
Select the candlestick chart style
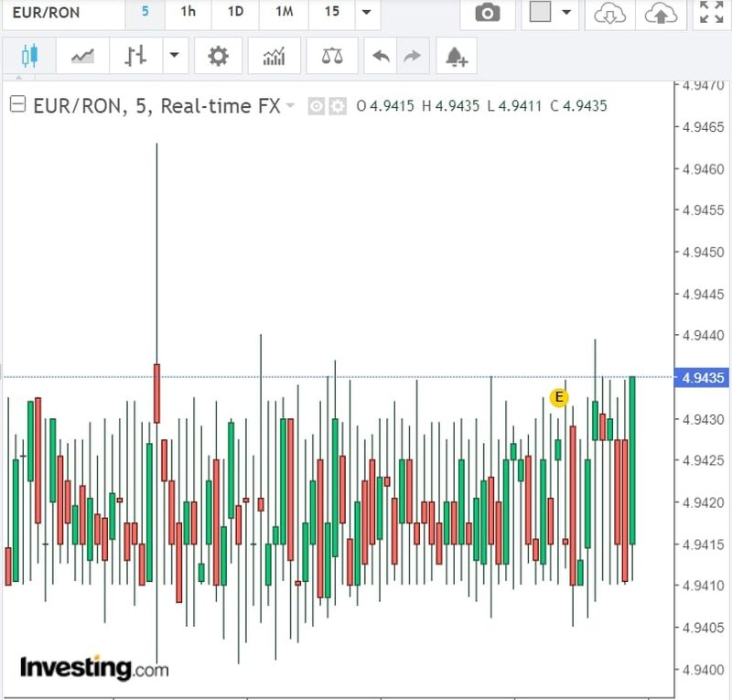[x=29, y=57]
